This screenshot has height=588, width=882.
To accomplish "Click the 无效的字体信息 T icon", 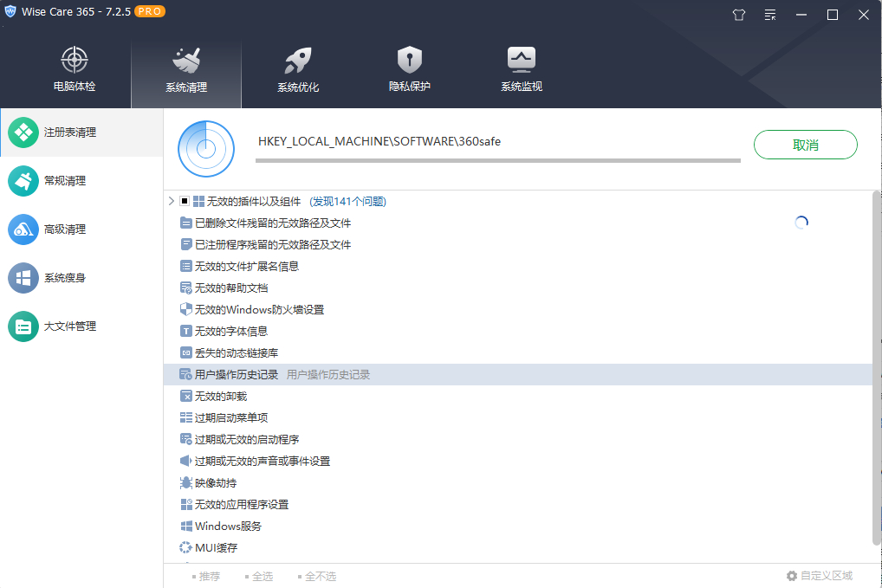I will click(186, 331).
